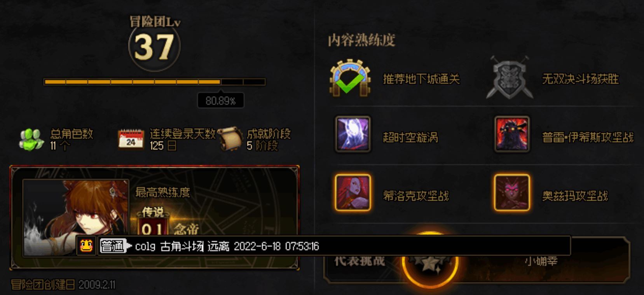Select the 希洛克攻坚战 raid portrait icon
644x295 pixels.
(x=353, y=193)
